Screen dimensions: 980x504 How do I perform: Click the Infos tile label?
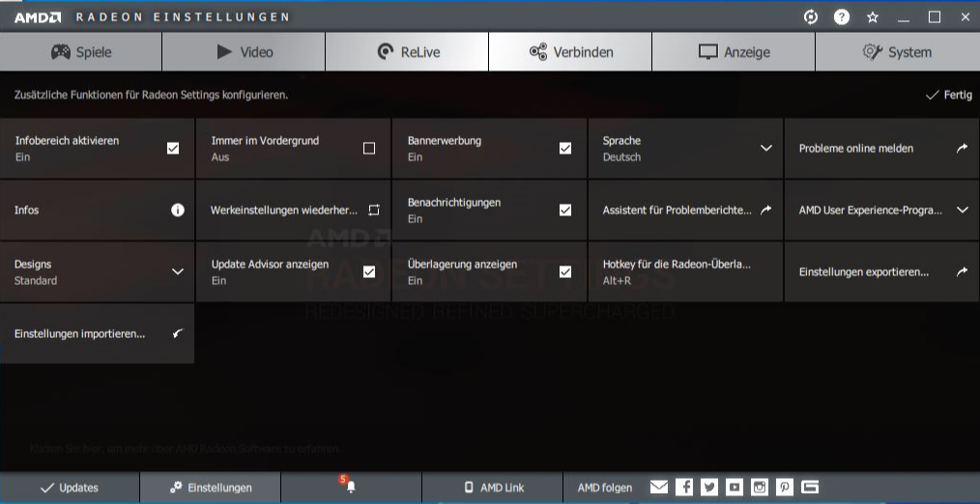click(x=27, y=210)
